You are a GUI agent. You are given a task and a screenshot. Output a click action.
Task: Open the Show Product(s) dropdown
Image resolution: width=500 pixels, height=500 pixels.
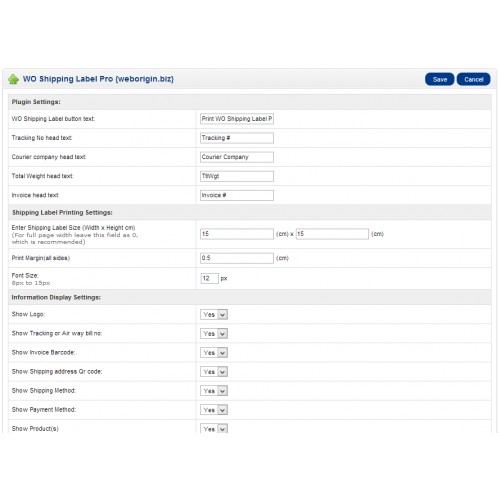pyautogui.click(x=214, y=429)
